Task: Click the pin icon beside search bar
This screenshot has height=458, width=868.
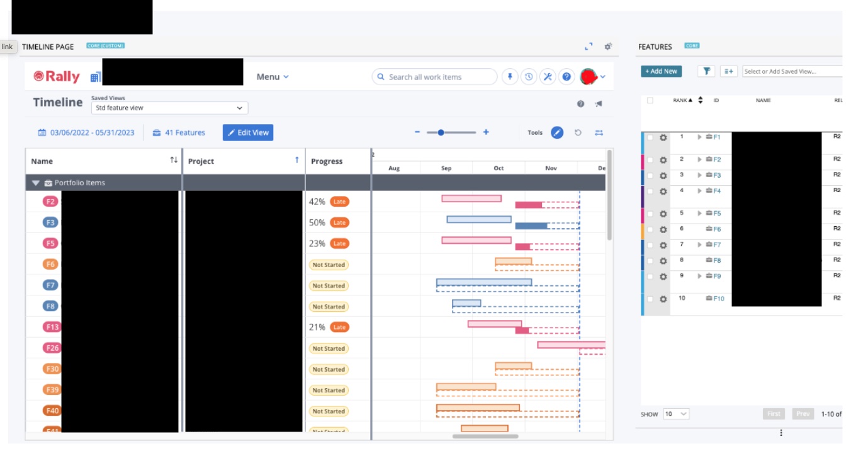Action: tap(510, 77)
